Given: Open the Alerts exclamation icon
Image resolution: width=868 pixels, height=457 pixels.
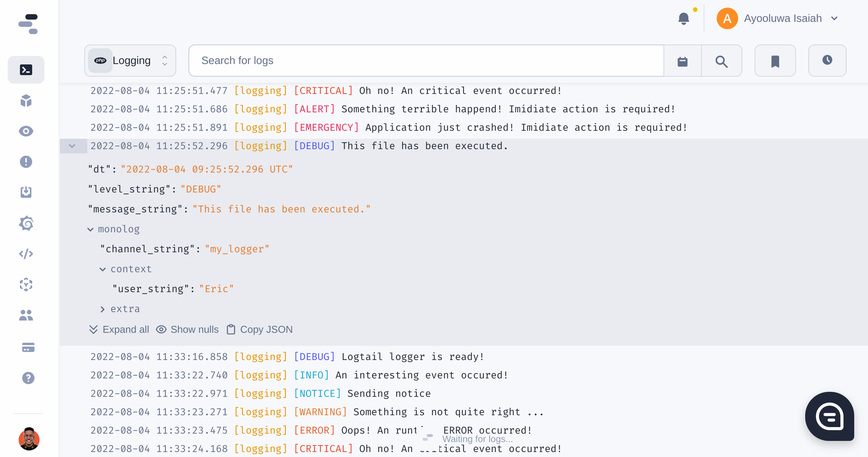Looking at the screenshot, I should point(26,162).
